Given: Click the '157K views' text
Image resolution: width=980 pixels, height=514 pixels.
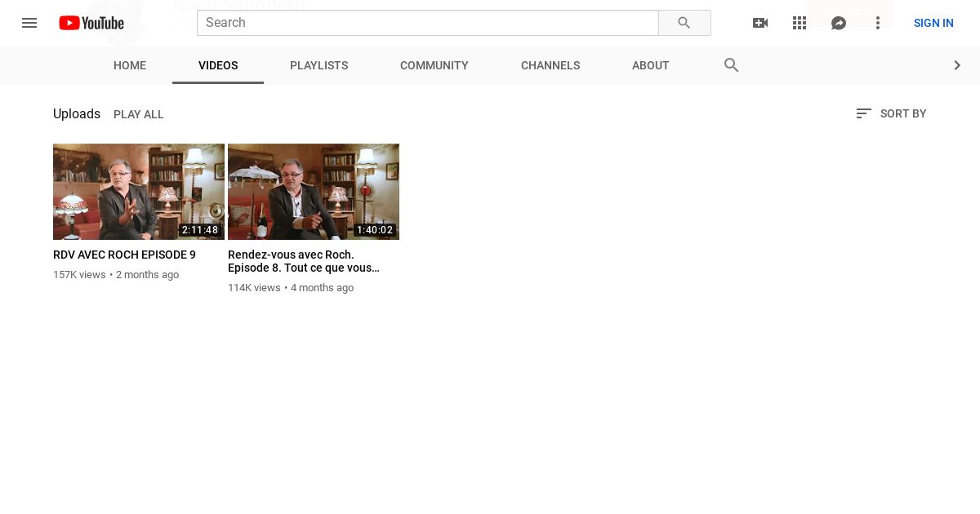Looking at the screenshot, I should [79, 275].
